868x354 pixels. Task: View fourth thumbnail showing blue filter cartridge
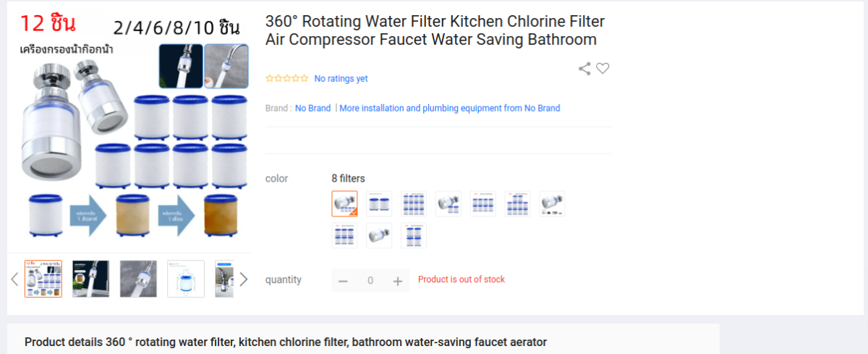(186, 279)
